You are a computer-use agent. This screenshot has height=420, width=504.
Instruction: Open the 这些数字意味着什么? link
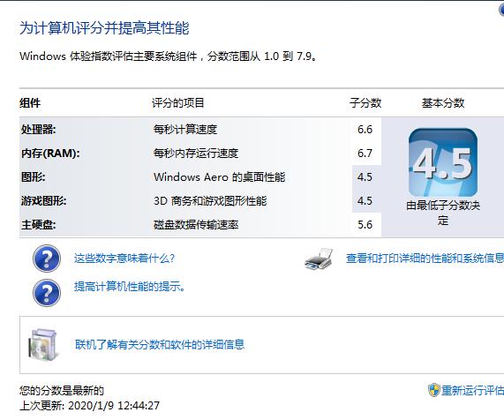pyautogui.click(x=124, y=259)
